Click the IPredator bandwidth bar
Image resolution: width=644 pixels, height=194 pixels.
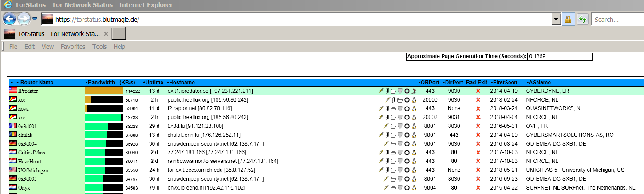(x=104, y=91)
